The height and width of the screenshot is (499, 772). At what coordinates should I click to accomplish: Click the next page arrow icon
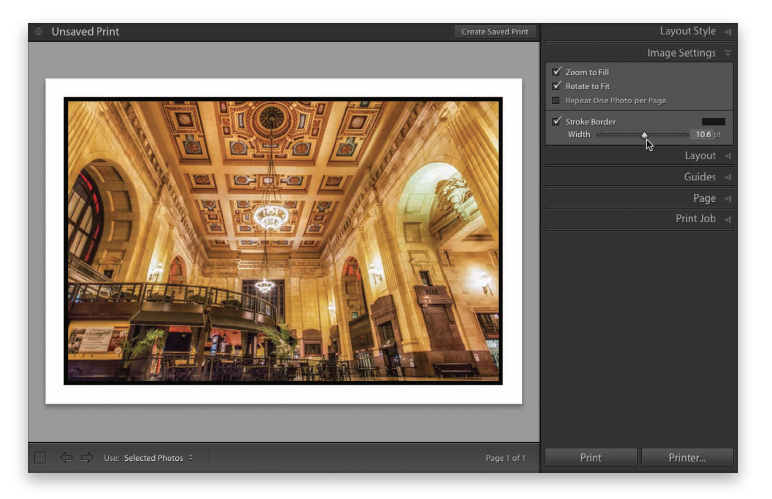tap(87, 457)
